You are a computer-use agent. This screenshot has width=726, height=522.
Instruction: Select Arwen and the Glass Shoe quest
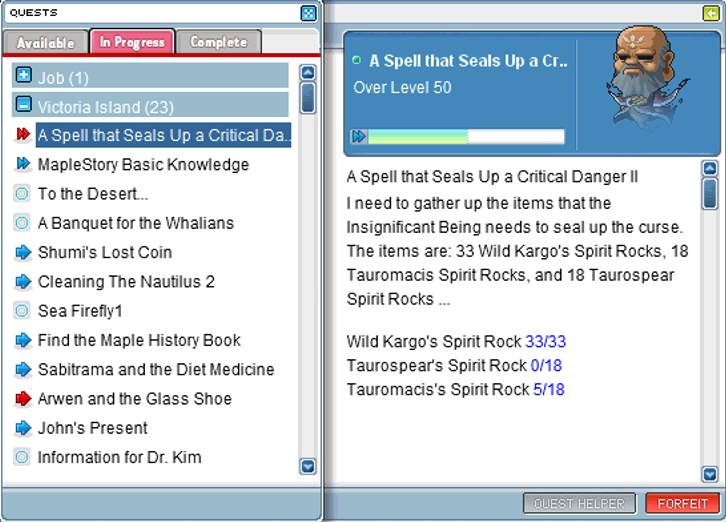point(135,398)
